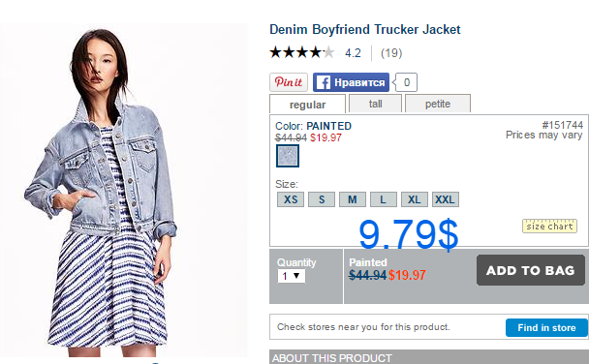Click the ADD TO BAG button
The height and width of the screenshot is (364, 589).
pos(531,270)
